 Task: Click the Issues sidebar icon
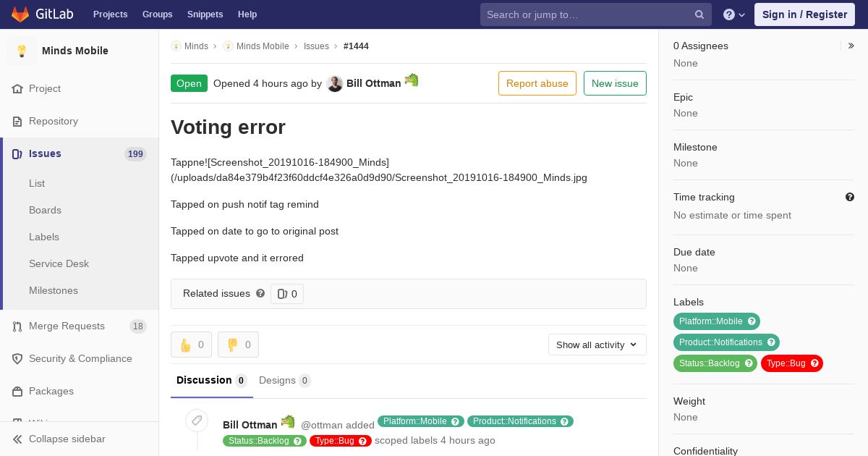(17, 154)
